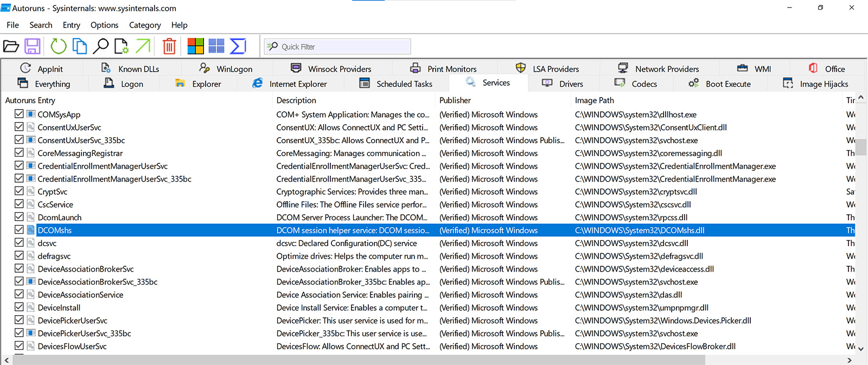This screenshot has width=868, height=365.
Task: Delete entry using the red trash icon
Action: 169,47
